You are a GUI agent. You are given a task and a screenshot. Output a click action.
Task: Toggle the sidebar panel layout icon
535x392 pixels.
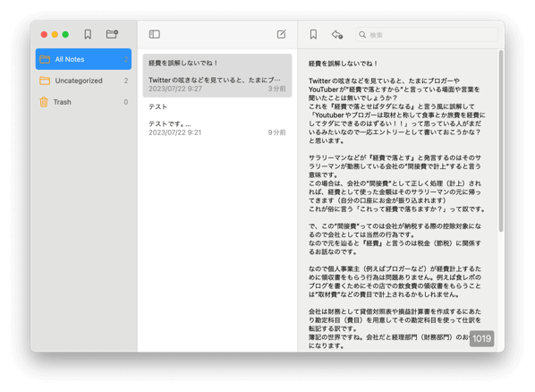(x=155, y=34)
